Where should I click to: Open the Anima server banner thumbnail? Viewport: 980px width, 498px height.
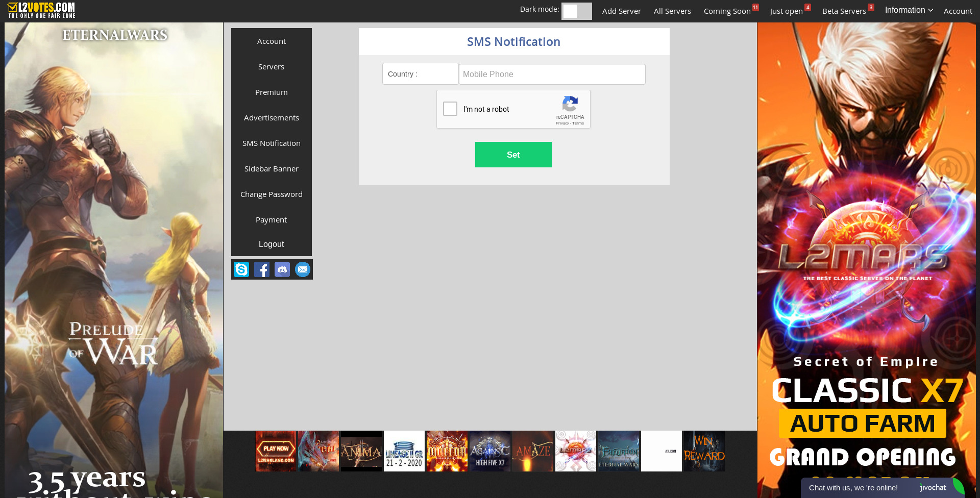pos(361,451)
